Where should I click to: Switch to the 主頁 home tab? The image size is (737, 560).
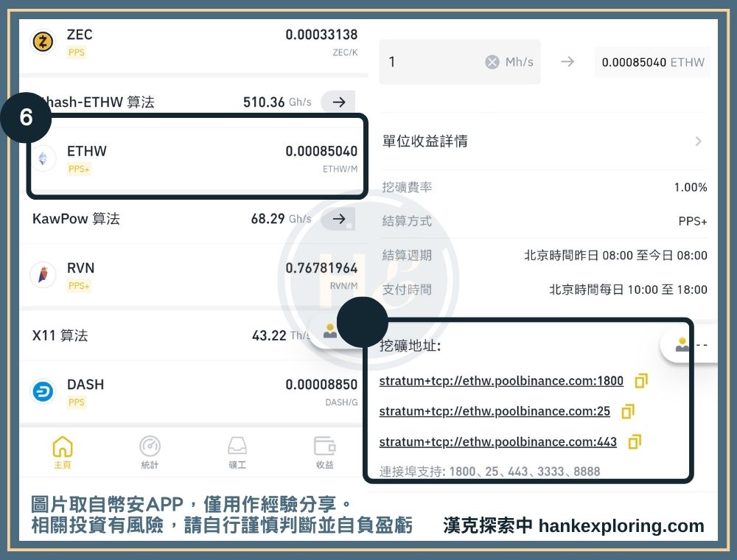tap(63, 452)
